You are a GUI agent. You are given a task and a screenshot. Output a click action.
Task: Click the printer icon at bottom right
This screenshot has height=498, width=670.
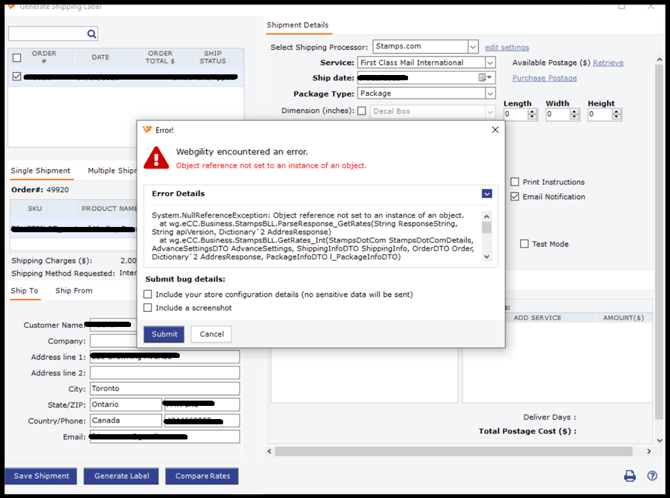(629, 476)
